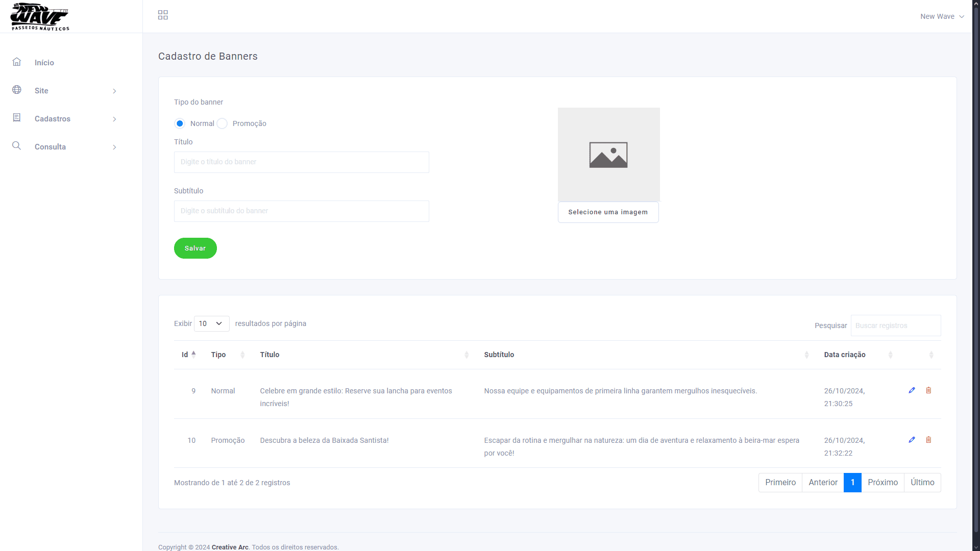Click the delete trash icon for banner 10
Viewport: 980px width, 551px height.
click(928, 439)
